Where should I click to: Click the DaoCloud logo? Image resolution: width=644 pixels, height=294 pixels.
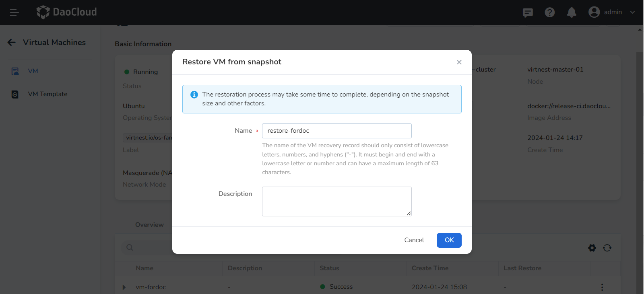coord(67,12)
